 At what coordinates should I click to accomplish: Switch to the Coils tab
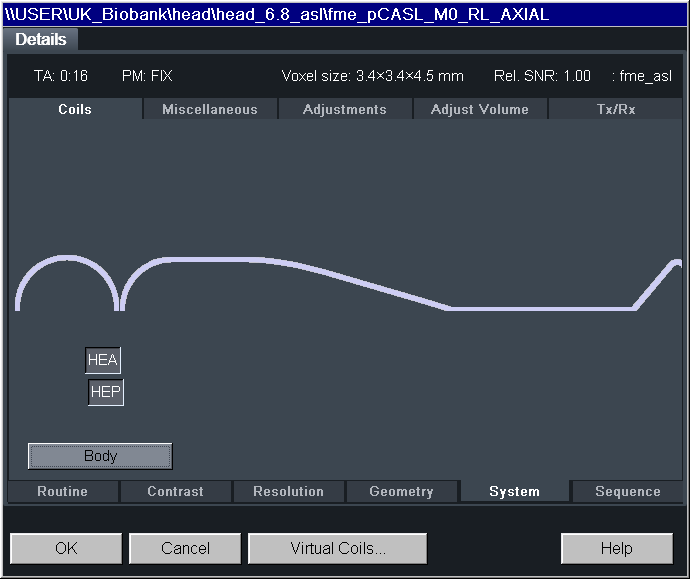[x=75, y=109]
